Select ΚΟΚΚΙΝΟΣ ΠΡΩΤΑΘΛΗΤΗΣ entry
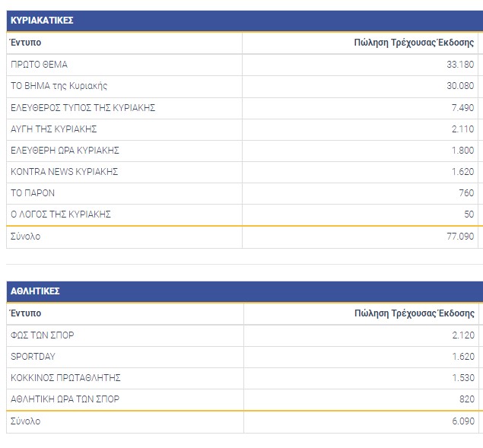Viewport: 483px width, 448px height. click(65, 378)
